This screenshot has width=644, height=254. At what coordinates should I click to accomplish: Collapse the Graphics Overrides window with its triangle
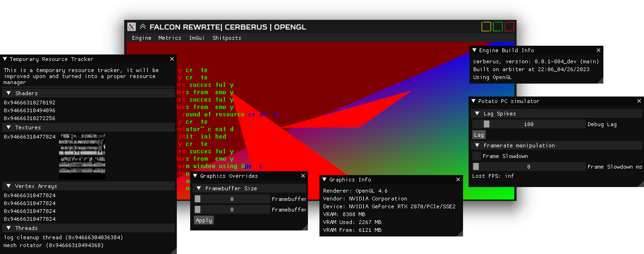[x=195, y=176]
